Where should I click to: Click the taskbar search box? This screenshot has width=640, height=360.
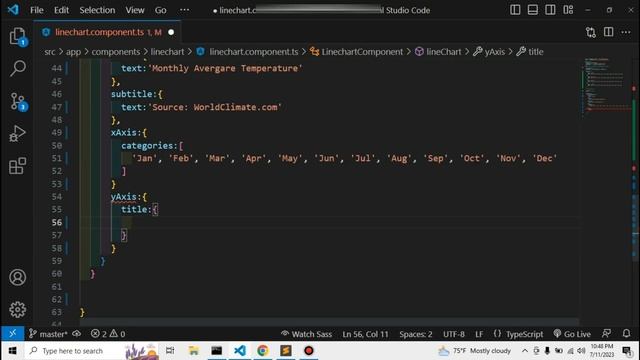[x=92, y=351]
